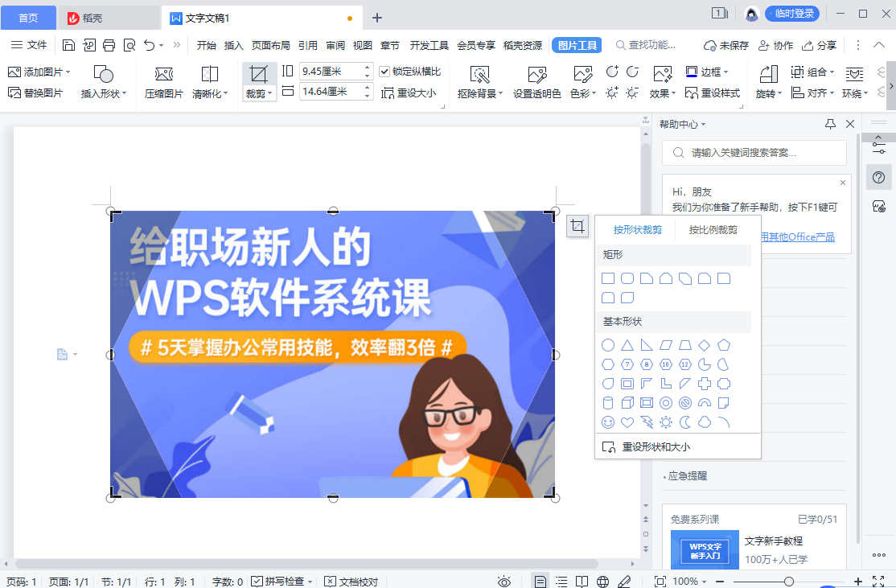Switch to page view mode icon in status bar

[x=540, y=581]
